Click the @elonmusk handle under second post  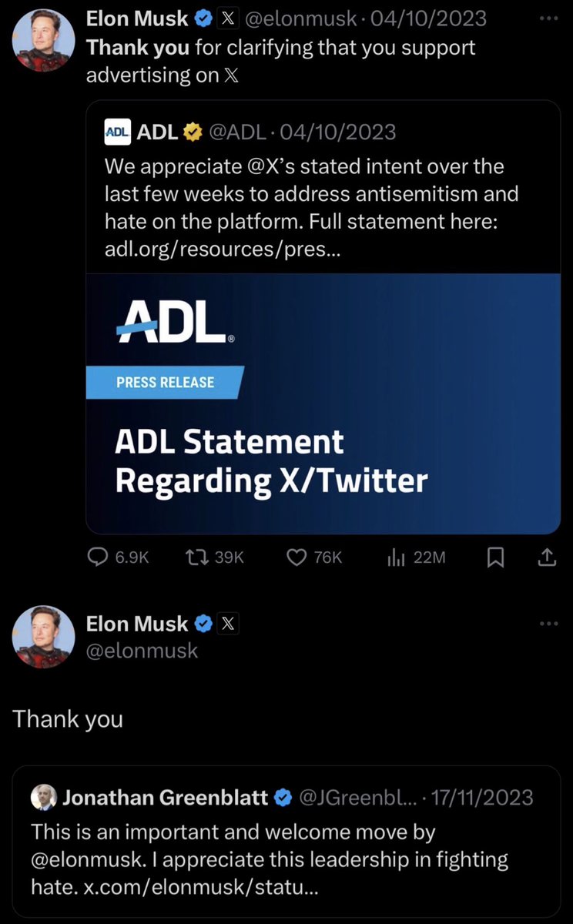pos(142,651)
